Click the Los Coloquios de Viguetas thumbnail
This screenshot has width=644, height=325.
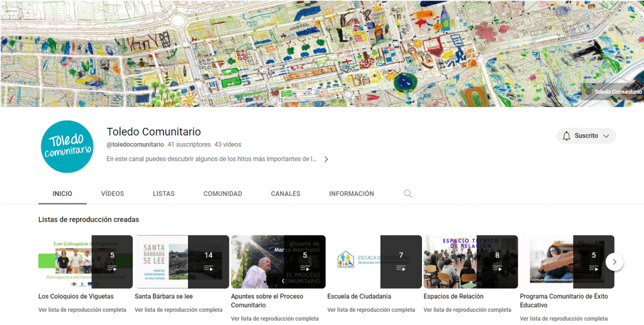coord(86,261)
